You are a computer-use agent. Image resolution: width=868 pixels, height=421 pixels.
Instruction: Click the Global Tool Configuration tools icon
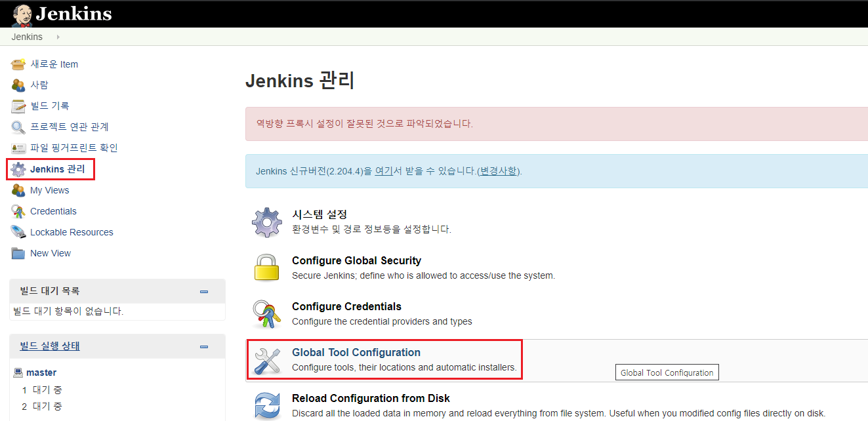click(x=267, y=360)
